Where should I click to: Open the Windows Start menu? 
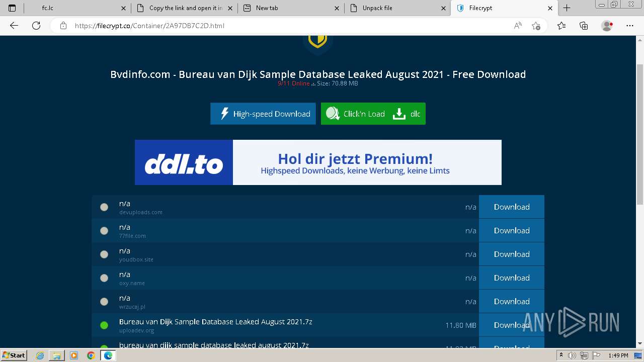coord(14,355)
